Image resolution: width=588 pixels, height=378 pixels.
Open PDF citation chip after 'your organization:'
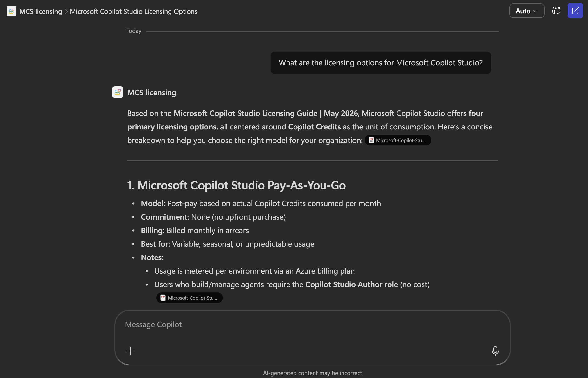click(398, 140)
